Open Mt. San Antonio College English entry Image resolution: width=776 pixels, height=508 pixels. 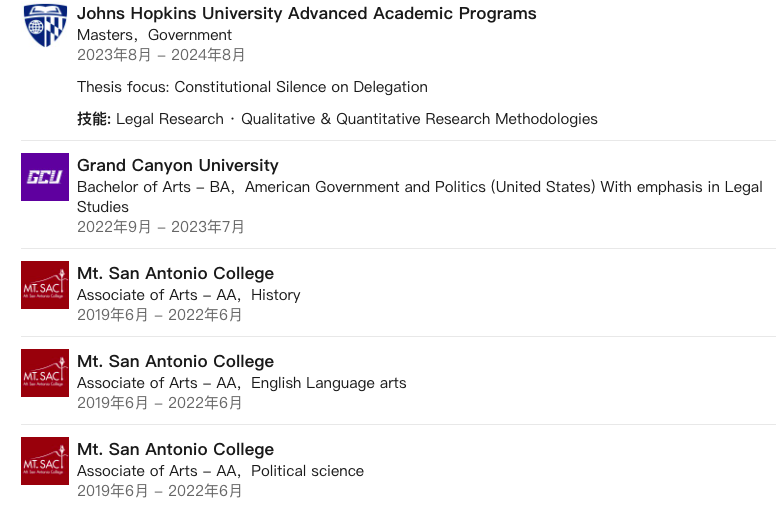(175, 362)
